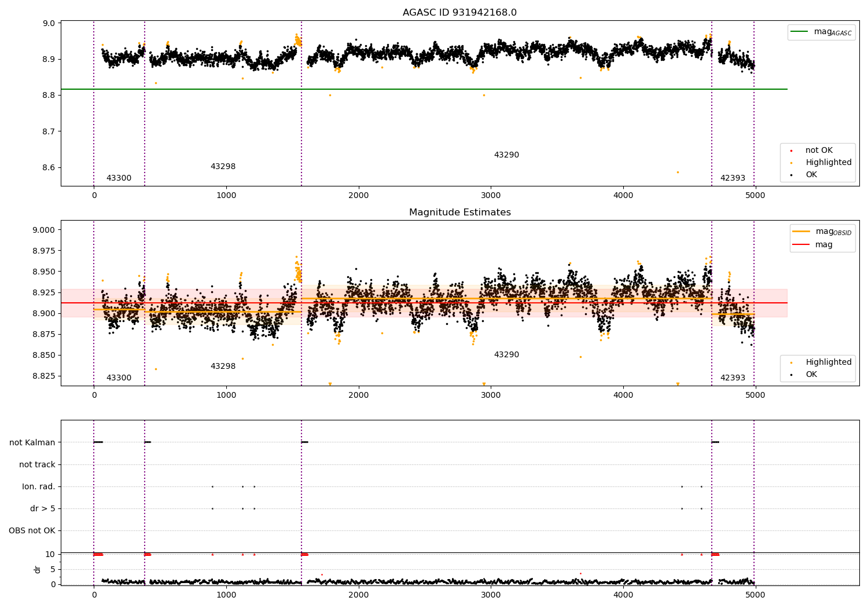
Task: Click the 'dr' axis label
Action: [x=38, y=569]
